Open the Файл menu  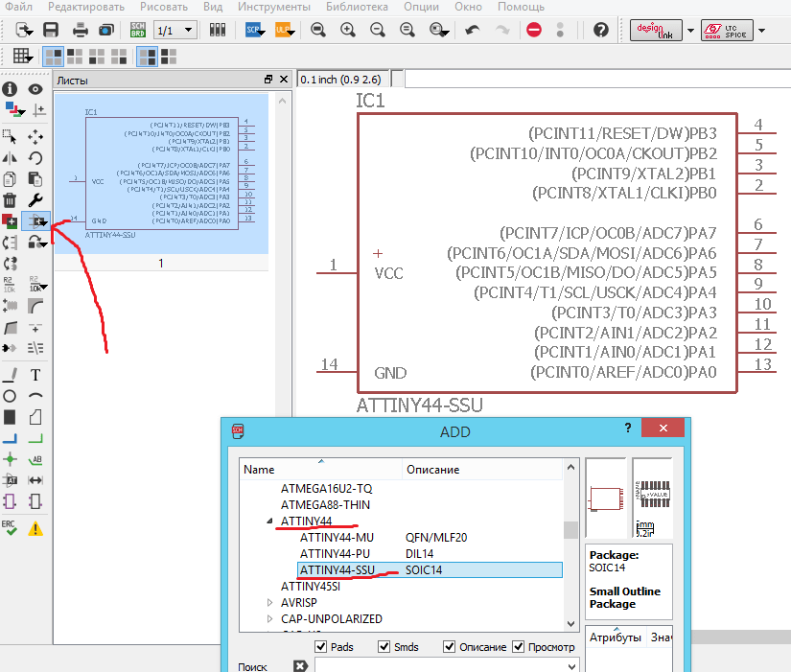18,7
